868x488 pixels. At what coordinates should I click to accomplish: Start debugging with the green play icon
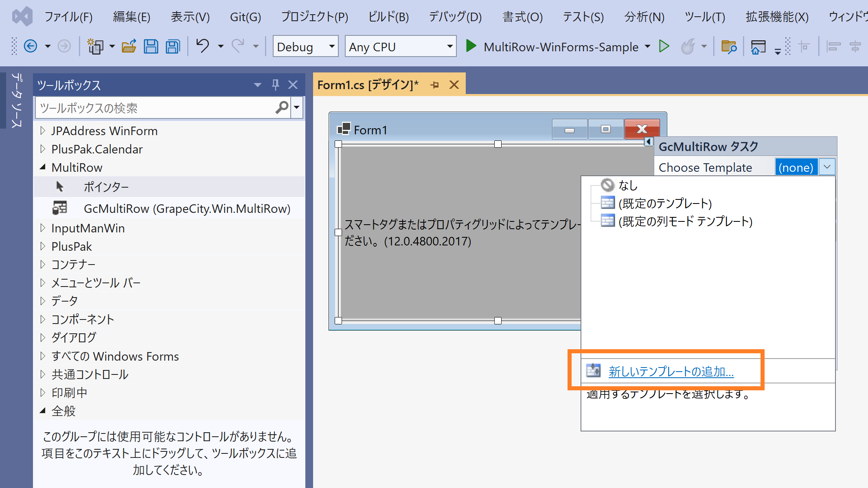471,46
